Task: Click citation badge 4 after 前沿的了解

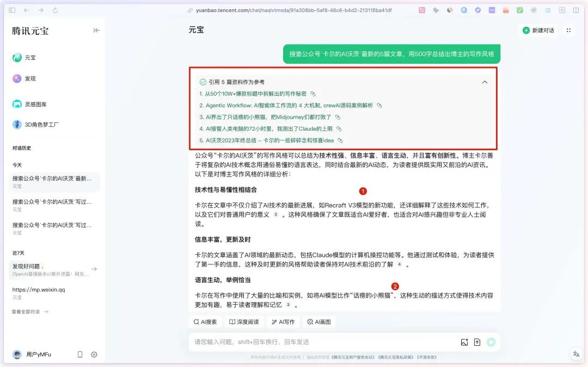Action: pos(399,264)
